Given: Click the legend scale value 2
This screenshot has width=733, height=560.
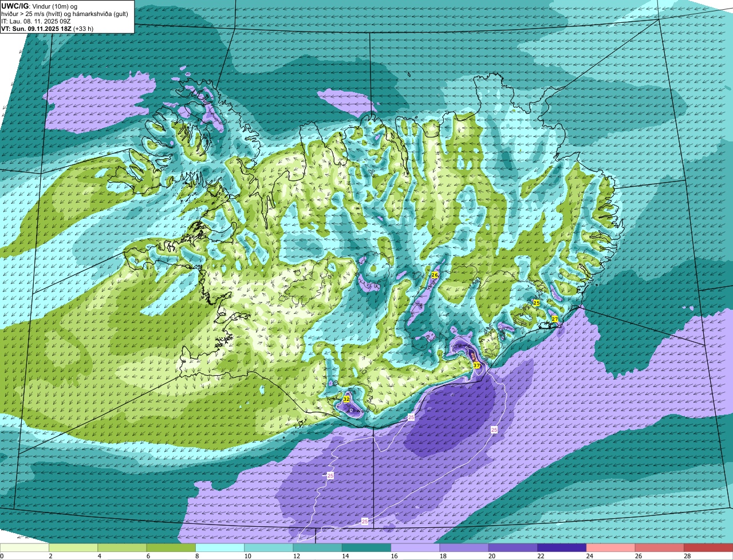Looking at the screenshot, I should [50, 556].
